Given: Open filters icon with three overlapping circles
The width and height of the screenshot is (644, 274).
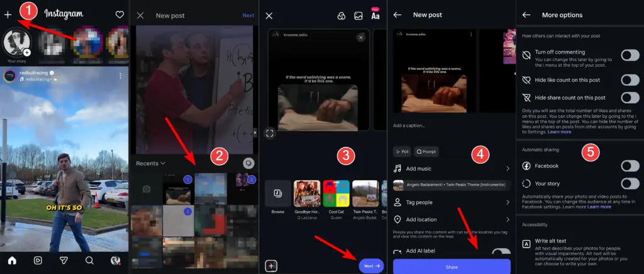Looking at the screenshot, I should tap(341, 16).
